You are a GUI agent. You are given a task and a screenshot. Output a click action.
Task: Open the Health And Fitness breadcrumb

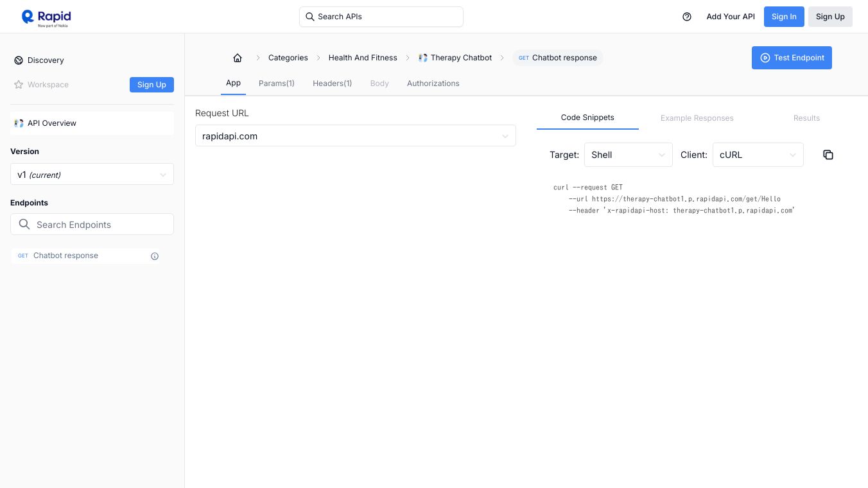[x=363, y=58]
